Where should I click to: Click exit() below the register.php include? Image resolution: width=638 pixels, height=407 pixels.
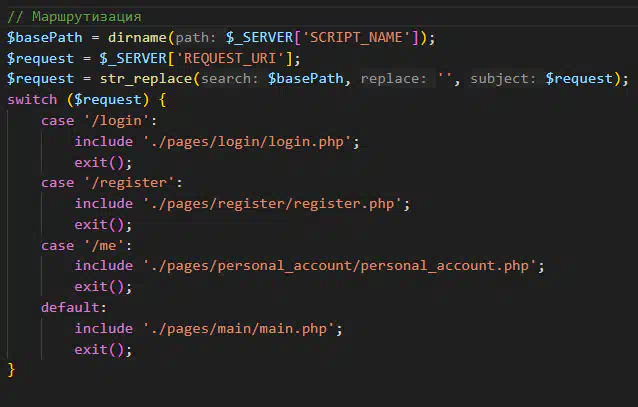[x=103, y=225]
